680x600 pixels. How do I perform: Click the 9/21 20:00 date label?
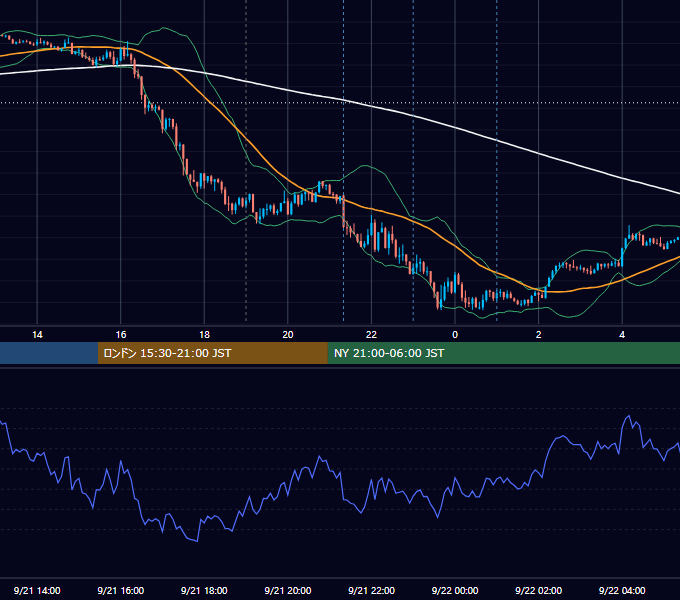coord(288,590)
